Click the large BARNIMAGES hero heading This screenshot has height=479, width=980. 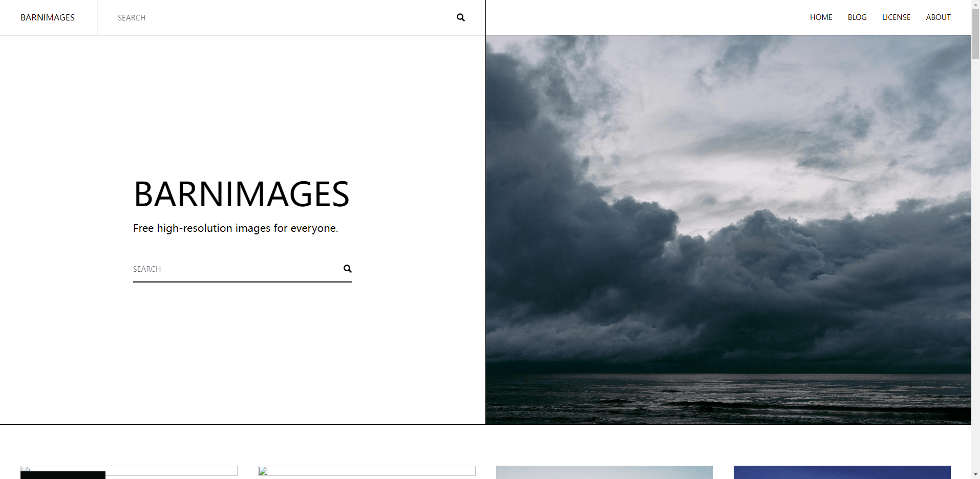click(241, 194)
